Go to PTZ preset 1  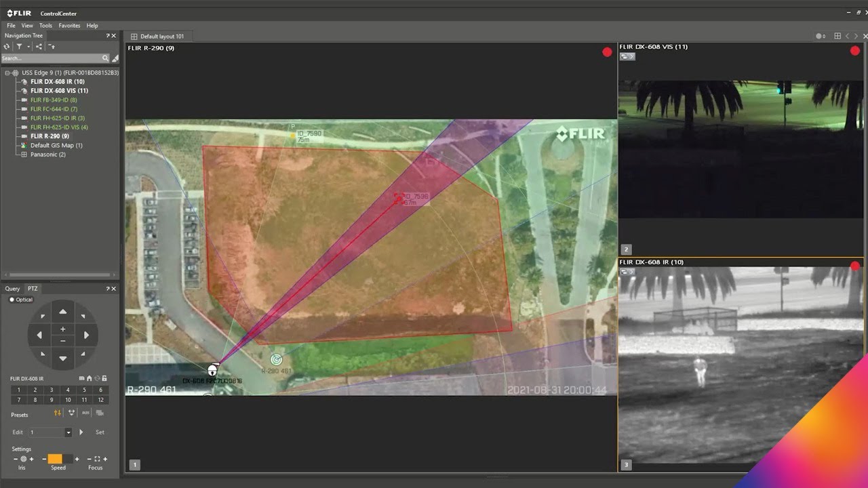tap(18, 390)
